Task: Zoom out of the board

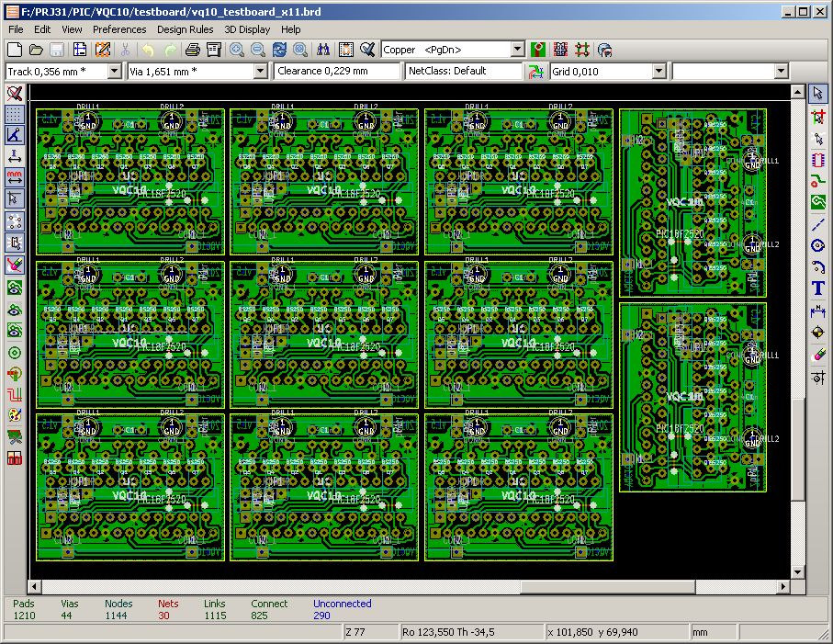Action: click(x=258, y=50)
